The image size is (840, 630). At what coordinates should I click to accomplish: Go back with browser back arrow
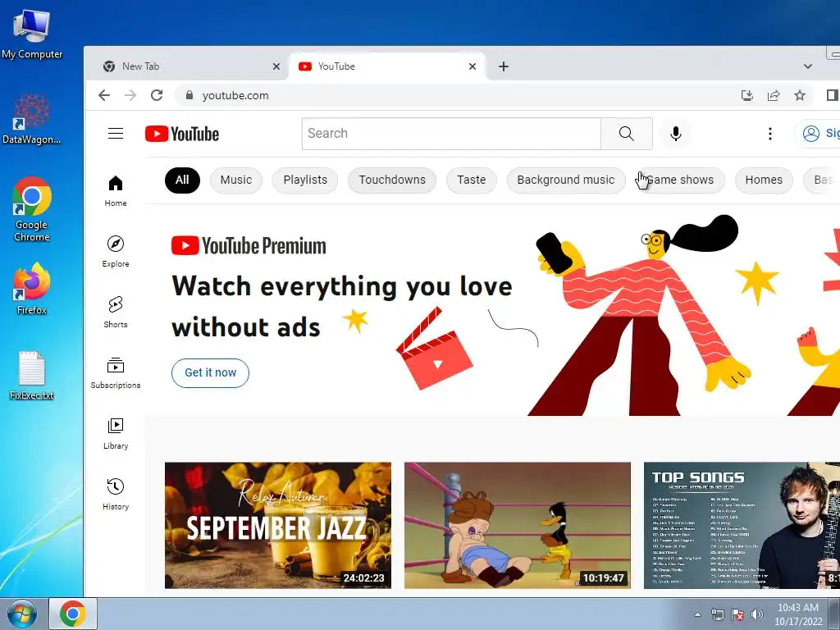104,95
